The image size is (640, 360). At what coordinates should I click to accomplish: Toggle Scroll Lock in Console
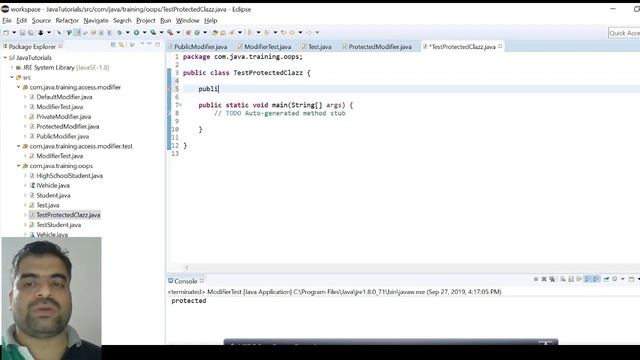tap(571, 279)
